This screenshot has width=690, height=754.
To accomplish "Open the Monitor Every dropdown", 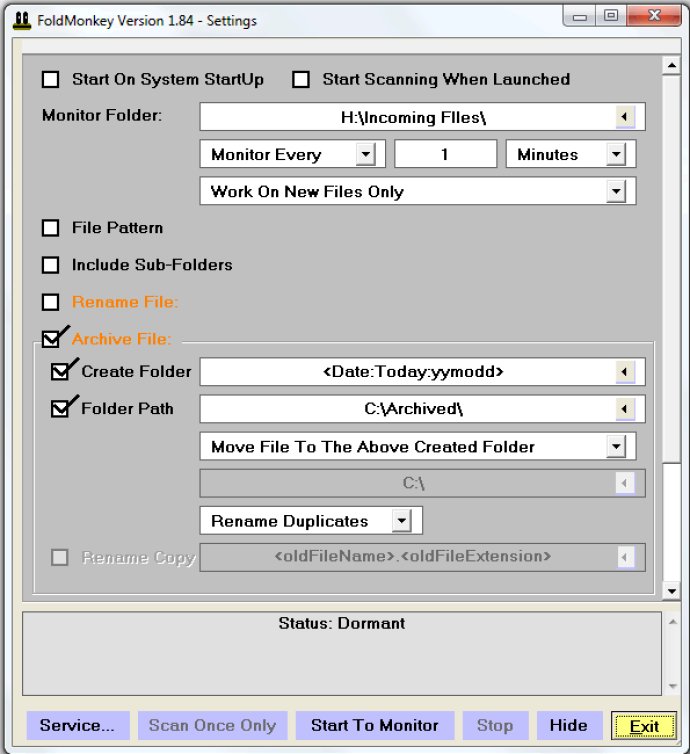I will pyautogui.click(x=366, y=154).
